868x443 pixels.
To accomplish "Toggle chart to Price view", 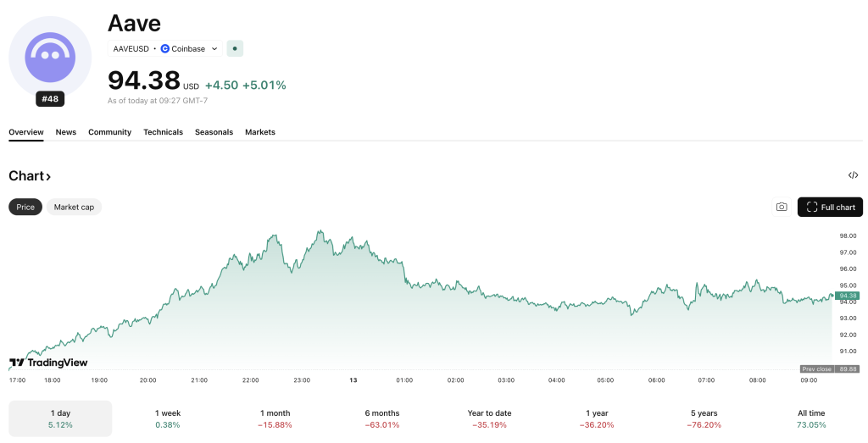I will tap(25, 207).
